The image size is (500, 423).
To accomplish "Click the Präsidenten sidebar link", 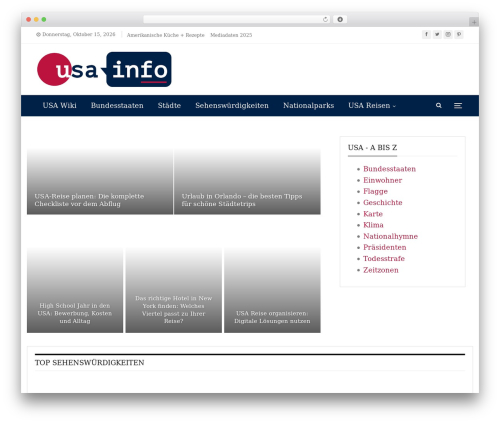I will (385, 247).
